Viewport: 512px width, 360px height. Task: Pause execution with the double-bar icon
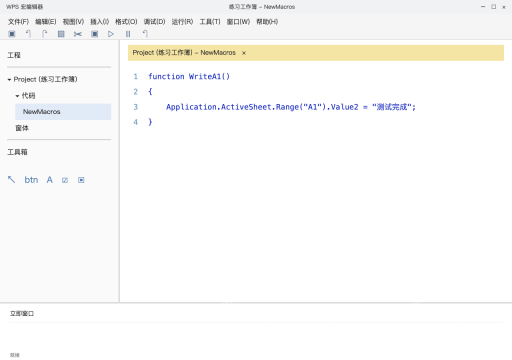tap(128, 34)
